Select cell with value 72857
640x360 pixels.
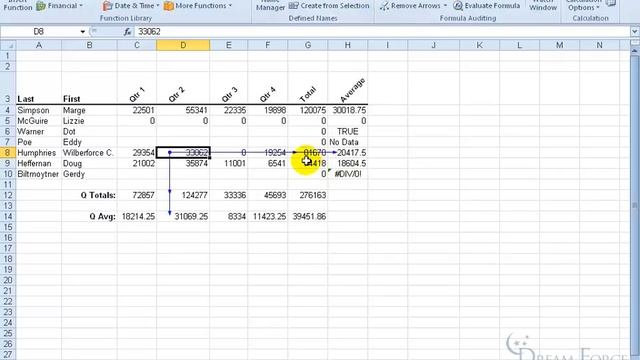tap(137, 195)
